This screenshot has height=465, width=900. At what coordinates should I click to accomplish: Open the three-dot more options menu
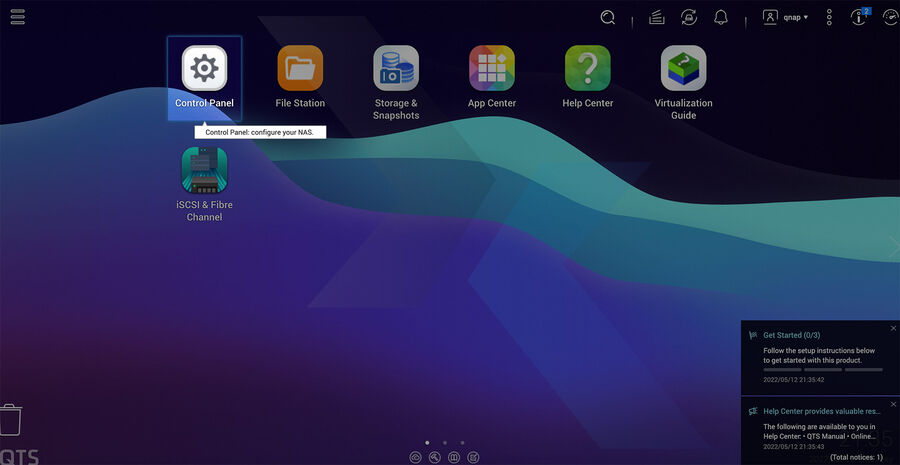click(829, 17)
